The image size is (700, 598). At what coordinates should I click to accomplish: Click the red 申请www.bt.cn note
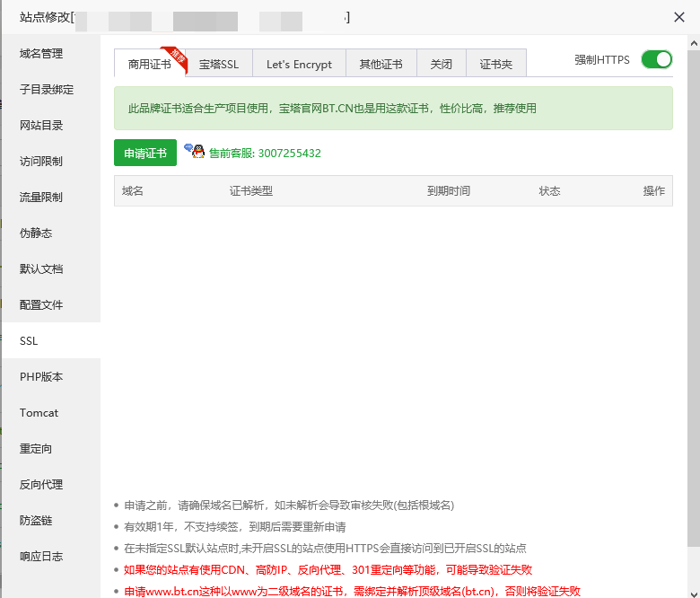tap(352, 592)
